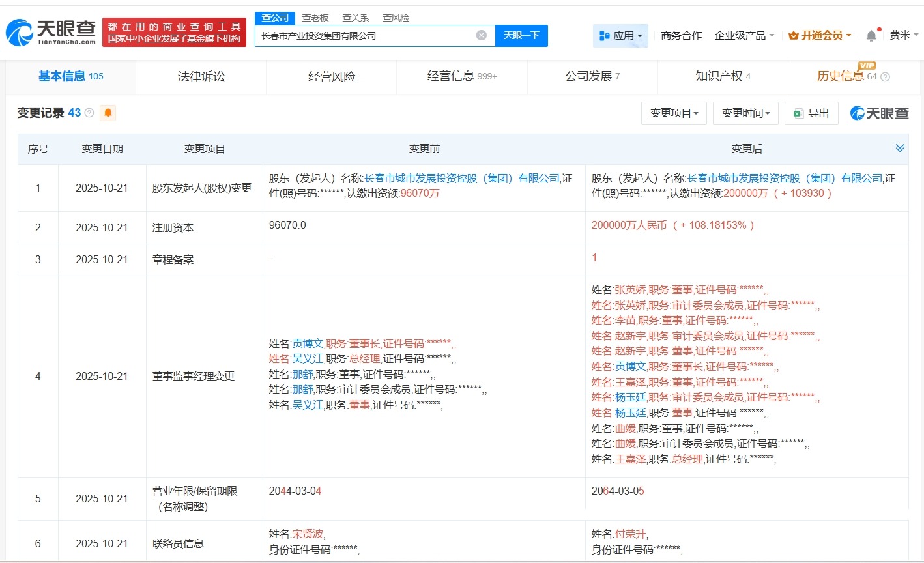
Task: Clear the search box using the X icon
Action: tap(481, 36)
